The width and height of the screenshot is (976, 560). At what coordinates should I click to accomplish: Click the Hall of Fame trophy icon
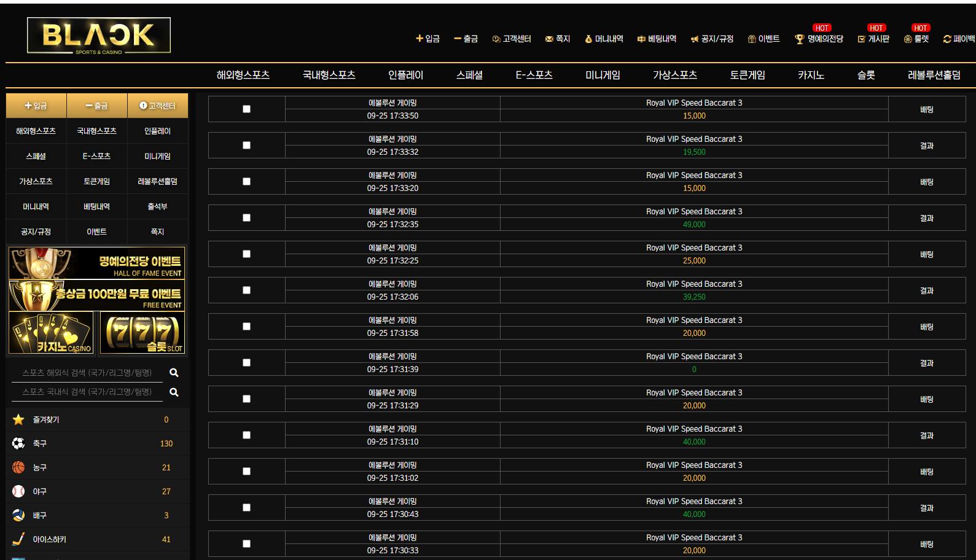click(799, 39)
